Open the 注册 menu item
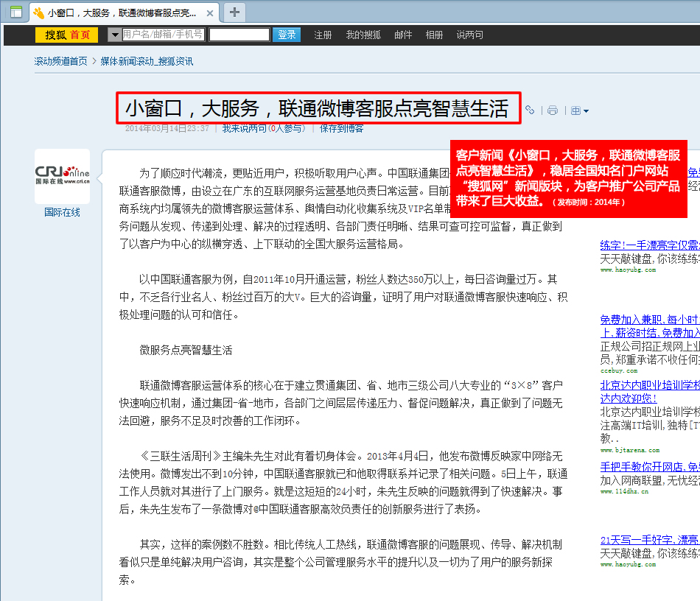 [x=323, y=35]
